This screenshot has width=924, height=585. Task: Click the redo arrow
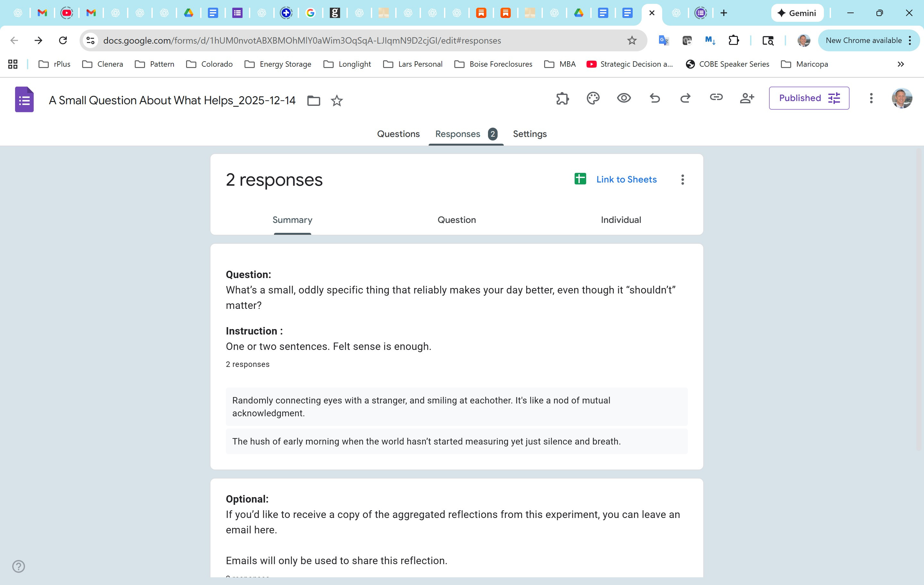click(x=685, y=98)
